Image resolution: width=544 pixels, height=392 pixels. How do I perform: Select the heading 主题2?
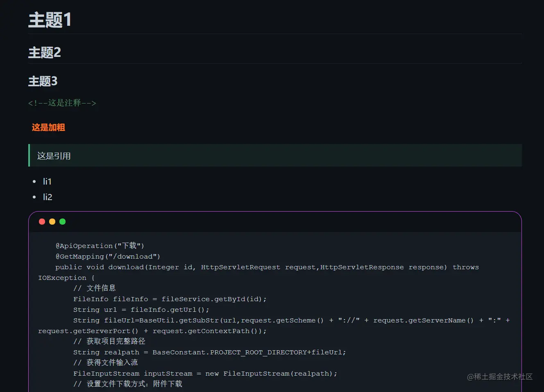45,52
